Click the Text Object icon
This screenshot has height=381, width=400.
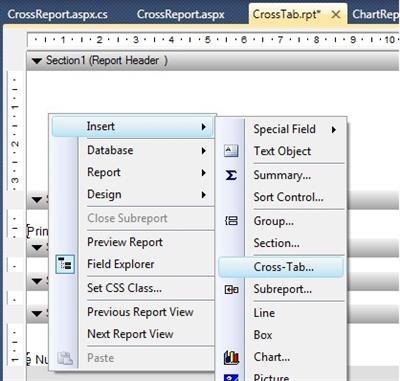pos(231,151)
